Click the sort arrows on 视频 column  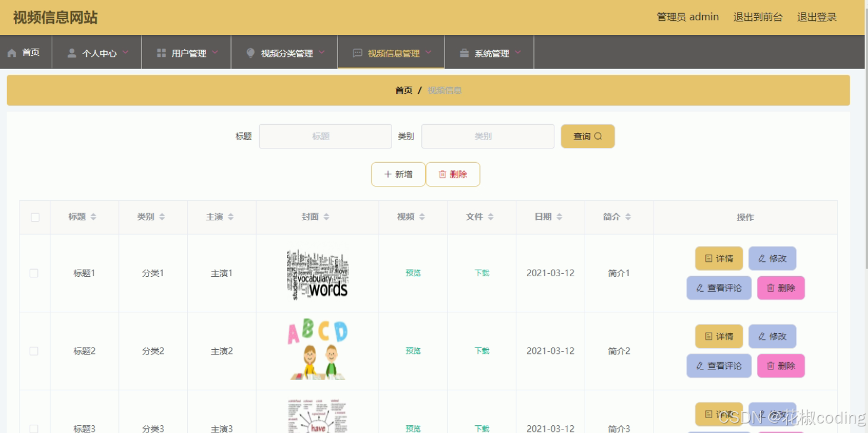click(x=422, y=217)
